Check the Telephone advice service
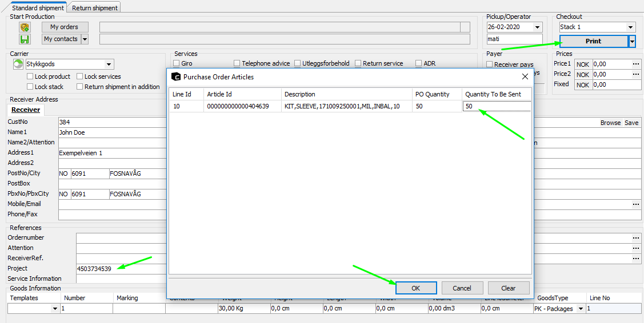The image size is (644, 323). point(237,64)
